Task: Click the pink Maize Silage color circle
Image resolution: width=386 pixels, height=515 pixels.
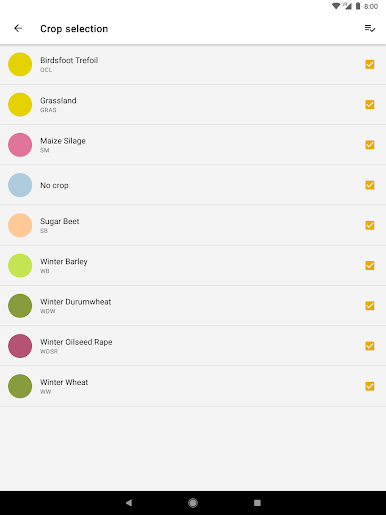Action: tap(20, 145)
